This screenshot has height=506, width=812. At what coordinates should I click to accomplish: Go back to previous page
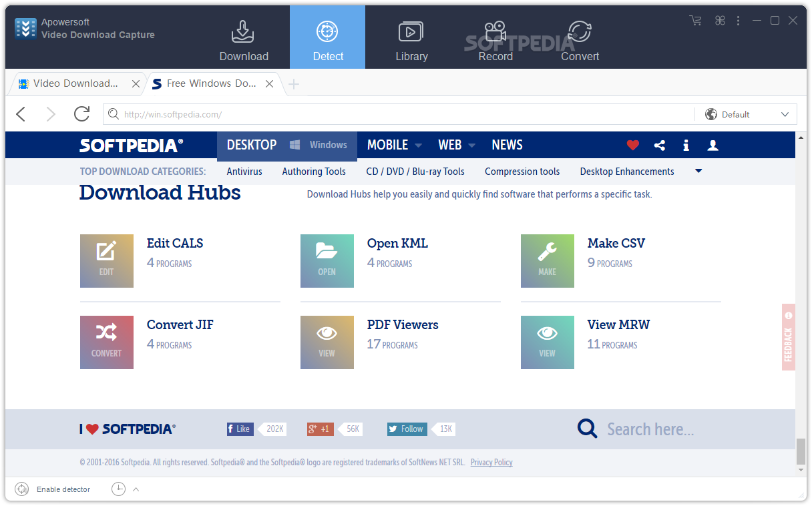click(21, 114)
